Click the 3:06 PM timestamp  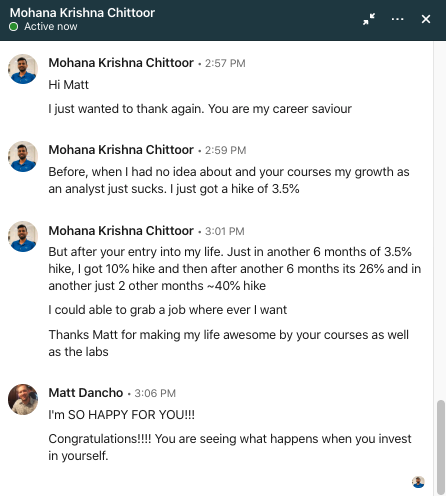[155, 393]
